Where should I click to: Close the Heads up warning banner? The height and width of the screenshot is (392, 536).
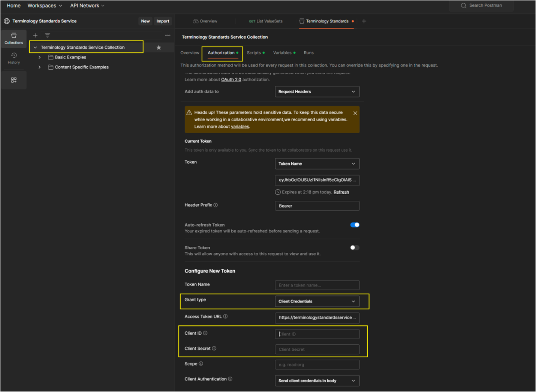pyautogui.click(x=355, y=113)
